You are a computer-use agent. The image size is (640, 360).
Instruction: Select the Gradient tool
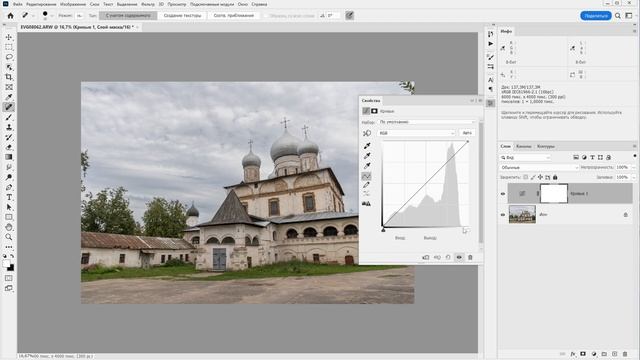(x=9, y=157)
